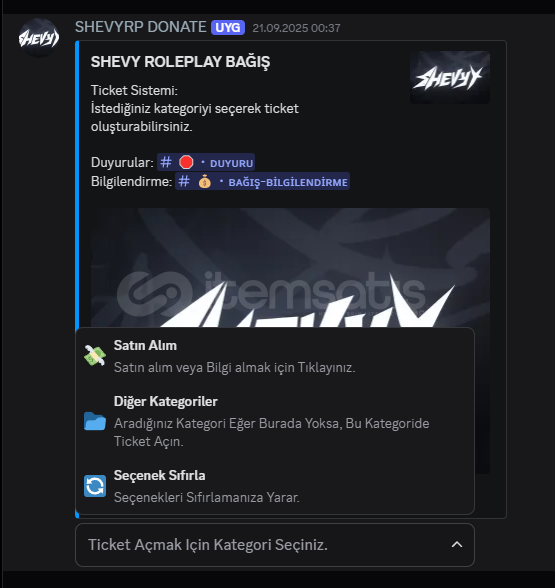Open the large Shevy banner image
The height and width of the screenshot is (588, 555).
coord(290,267)
